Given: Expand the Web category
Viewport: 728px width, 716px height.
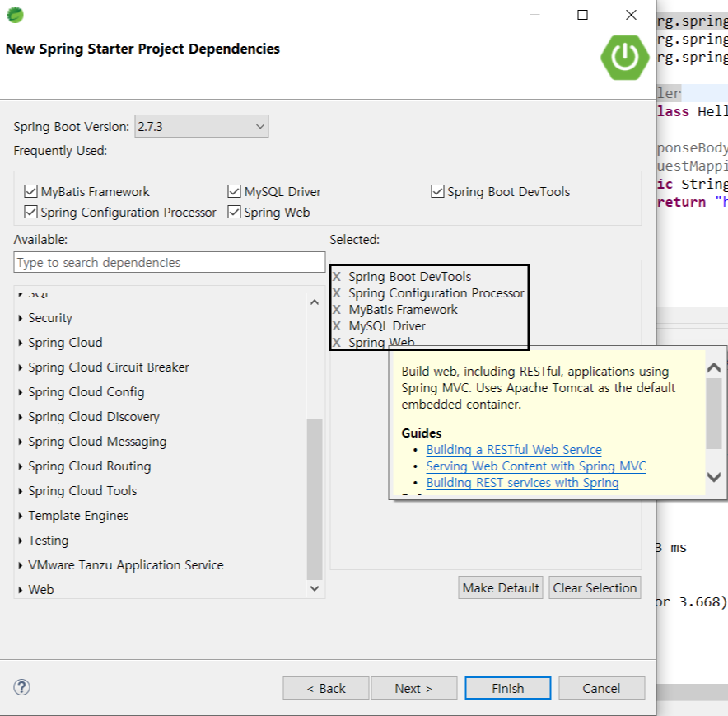Looking at the screenshot, I should click(20, 590).
